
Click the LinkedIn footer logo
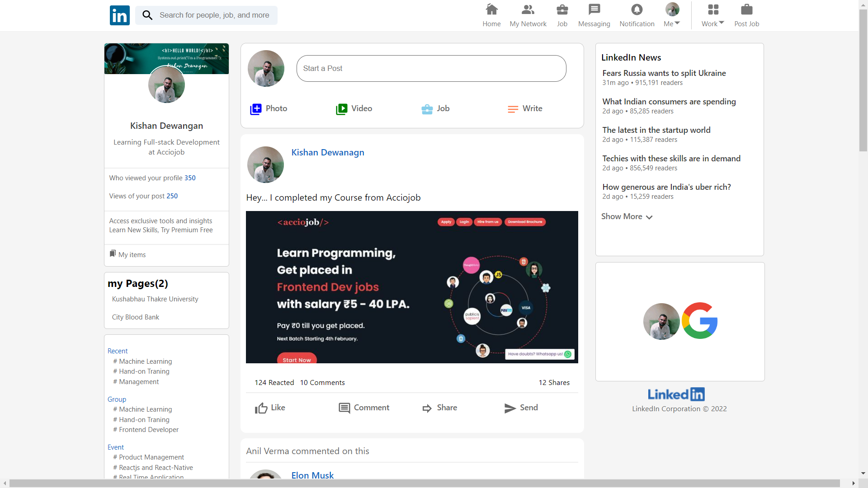pyautogui.click(x=676, y=394)
